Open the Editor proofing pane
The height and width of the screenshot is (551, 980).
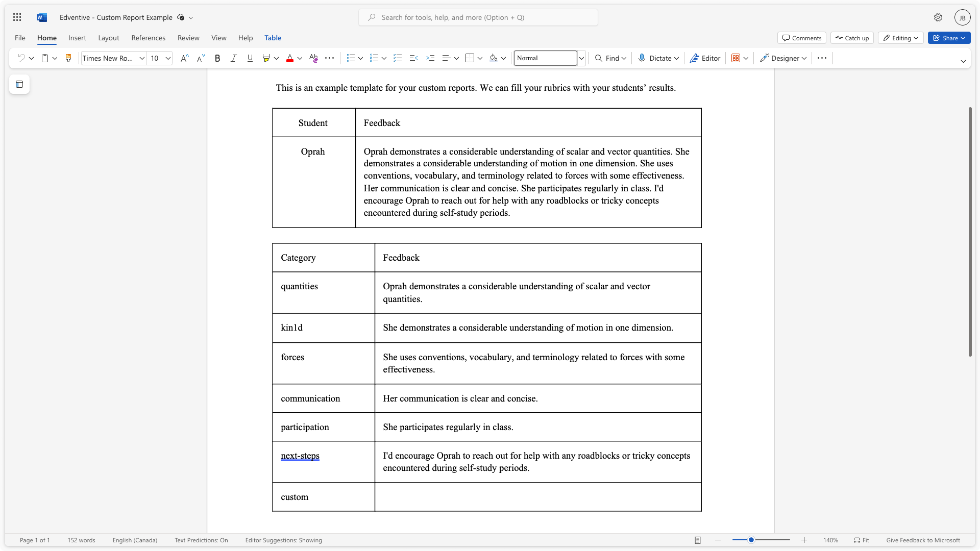coord(705,58)
